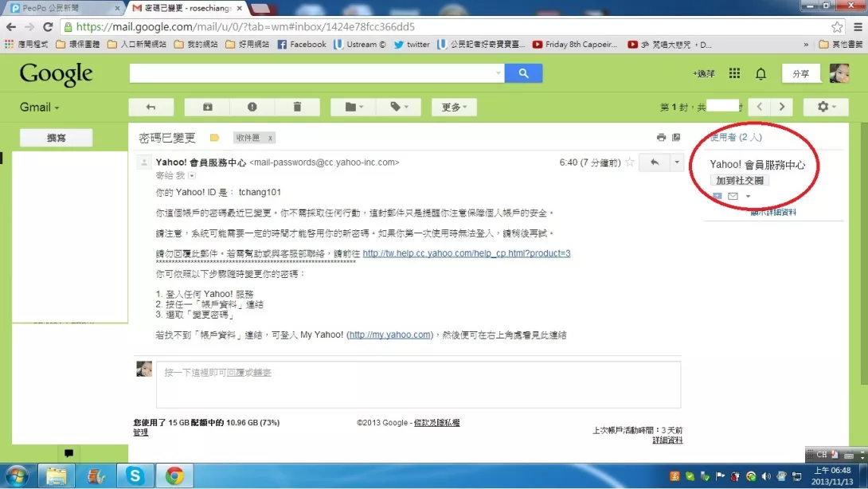The width and height of the screenshot is (868, 489).
Task: Star the Yahoo! message
Action: point(629,162)
